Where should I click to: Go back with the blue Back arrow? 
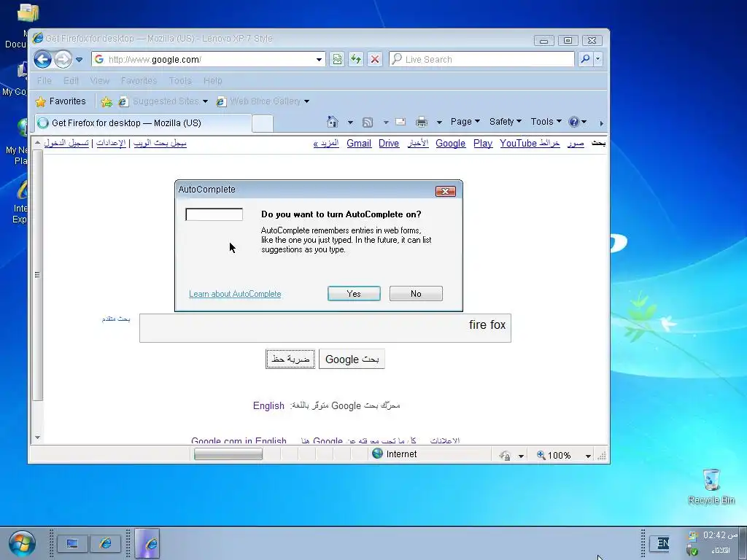42,60
